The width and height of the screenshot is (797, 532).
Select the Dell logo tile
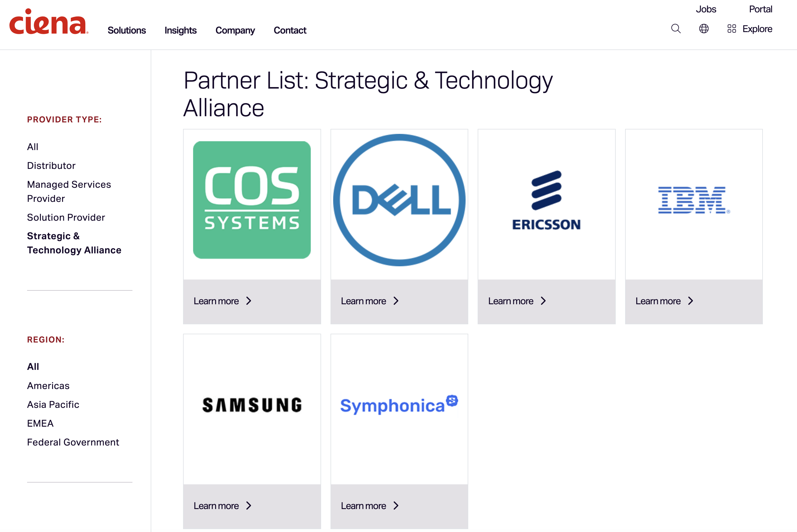click(399, 200)
